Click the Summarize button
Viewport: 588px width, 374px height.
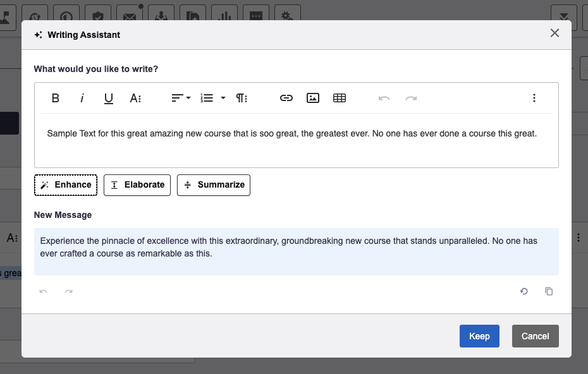pyautogui.click(x=213, y=184)
